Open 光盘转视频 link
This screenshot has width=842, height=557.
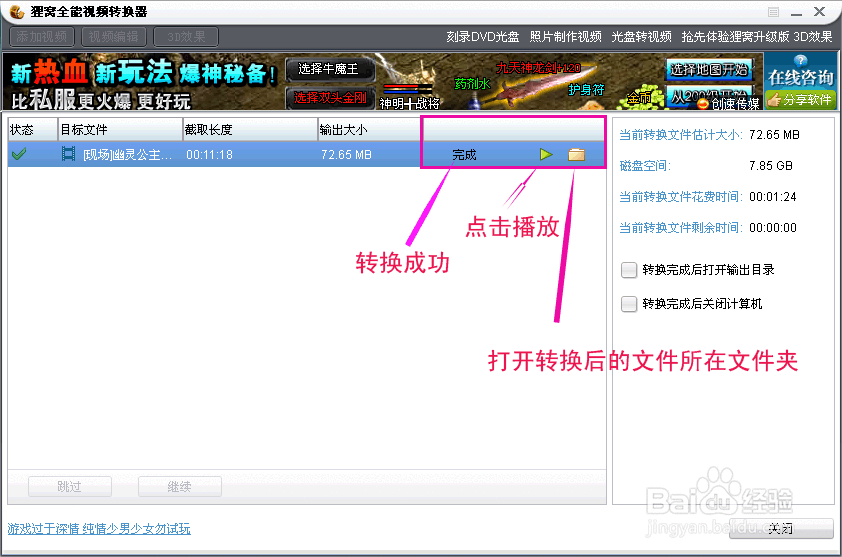click(x=642, y=37)
